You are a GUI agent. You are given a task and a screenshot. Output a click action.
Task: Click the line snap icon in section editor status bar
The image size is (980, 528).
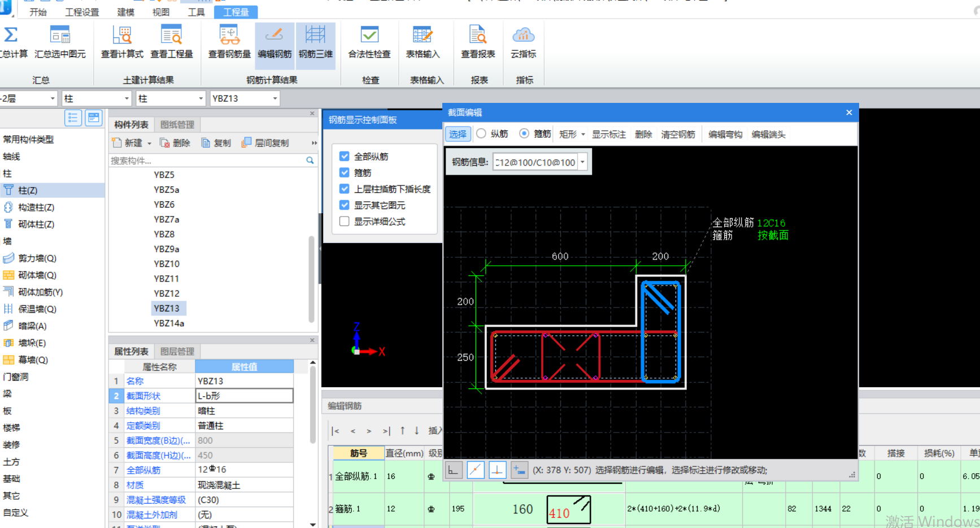click(476, 470)
